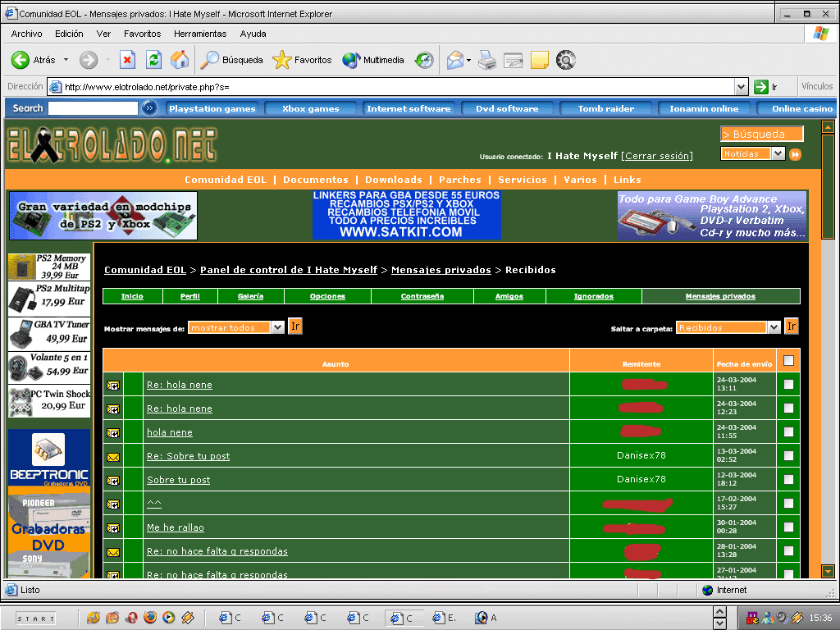Open the Herramientas menu
Image resolution: width=840 pixels, height=630 pixels.
coord(200,34)
